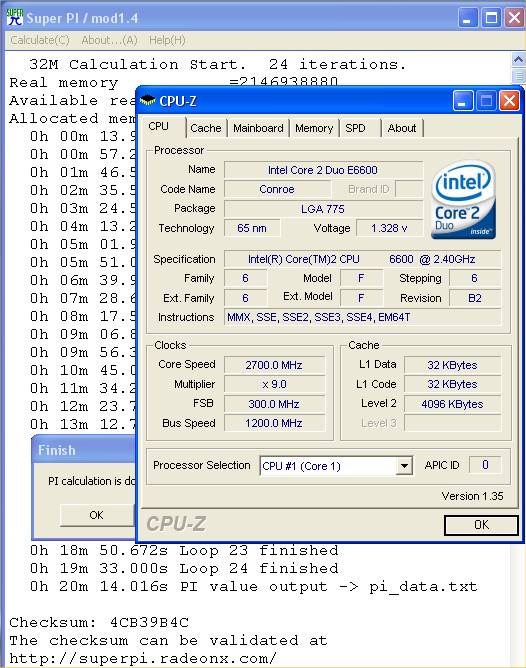The width and height of the screenshot is (526, 668).
Task: Click the Loop 24 finished line
Action: tap(184, 568)
